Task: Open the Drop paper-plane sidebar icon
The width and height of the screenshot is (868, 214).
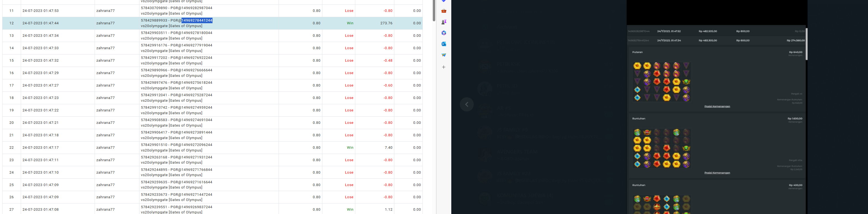Action: (x=444, y=55)
